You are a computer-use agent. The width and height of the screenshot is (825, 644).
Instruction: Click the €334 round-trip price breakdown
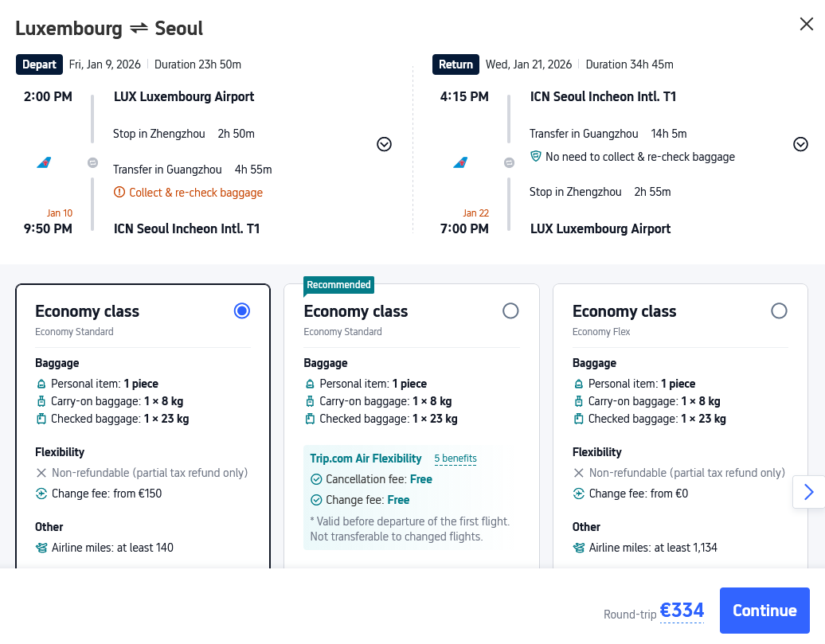[x=682, y=611]
